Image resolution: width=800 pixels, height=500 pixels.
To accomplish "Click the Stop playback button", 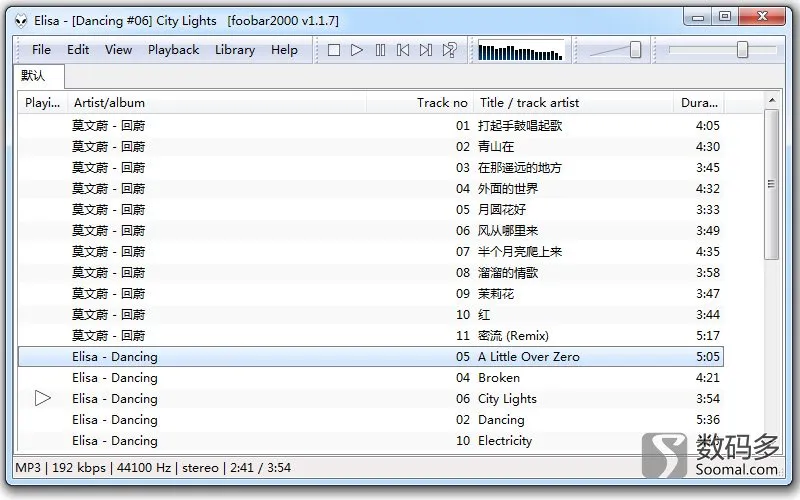I will pyautogui.click(x=334, y=50).
